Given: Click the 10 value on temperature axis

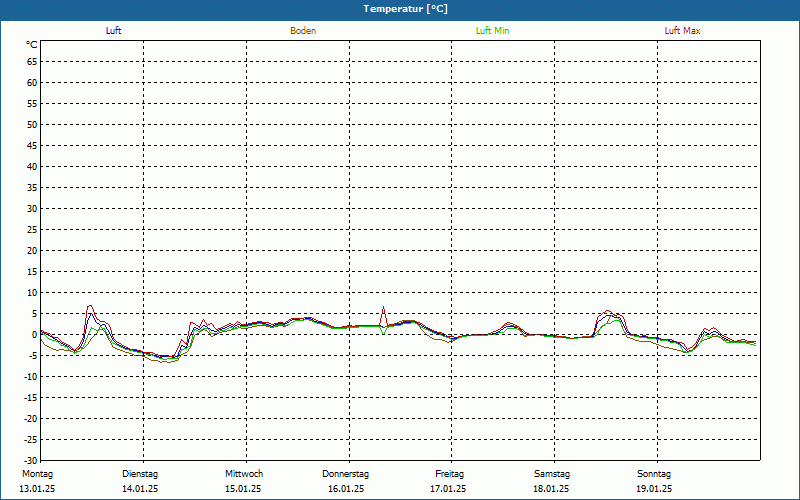Looking at the screenshot, I should click(x=32, y=293).
